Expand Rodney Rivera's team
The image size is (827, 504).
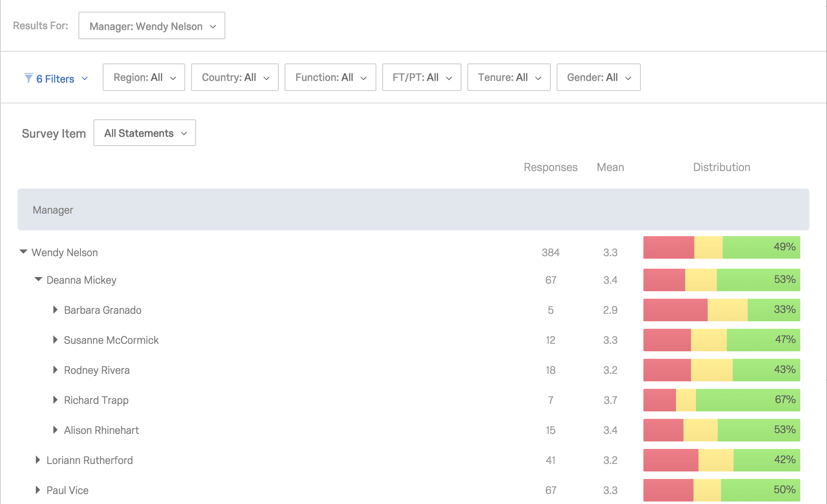click(55, 370)
